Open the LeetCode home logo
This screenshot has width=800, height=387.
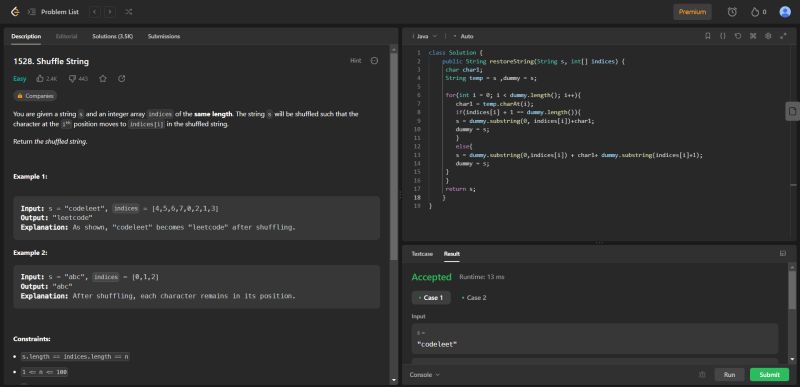tap(15, 12)
